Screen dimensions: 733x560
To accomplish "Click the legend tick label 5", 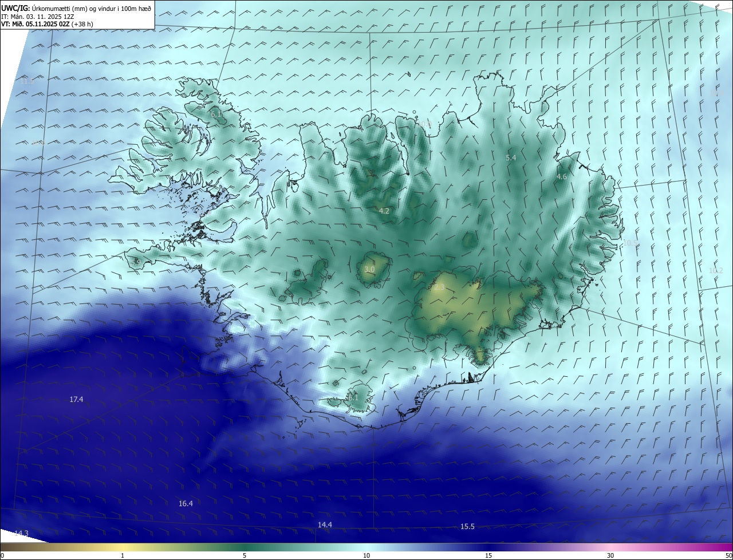I will (x=245, y=555).
